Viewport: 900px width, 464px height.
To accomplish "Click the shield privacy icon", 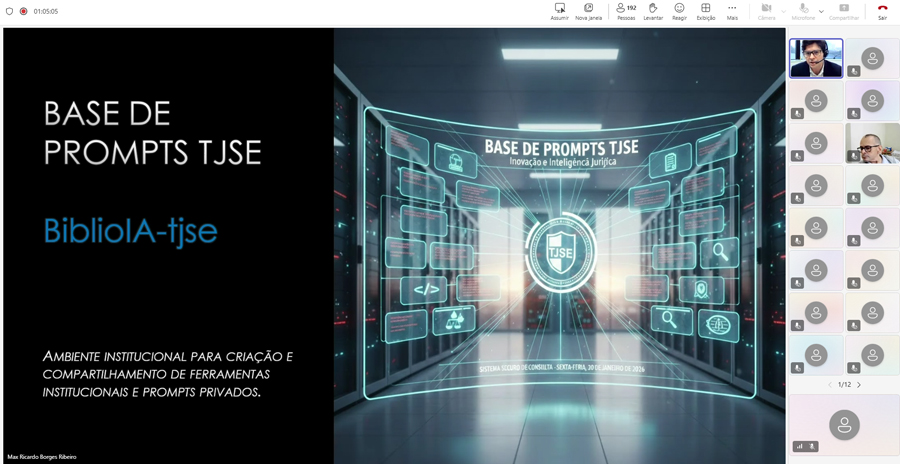I will [x=9, y=11].
